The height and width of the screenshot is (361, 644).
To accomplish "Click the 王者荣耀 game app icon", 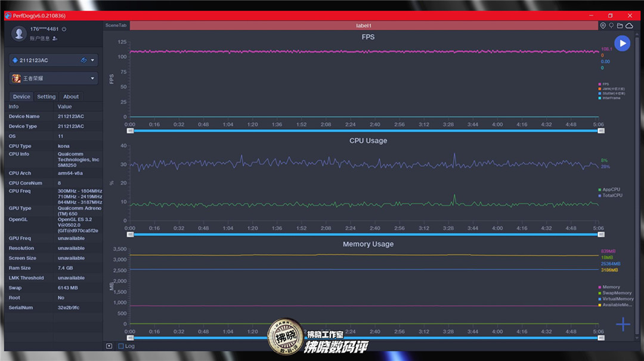I will (17, 79).
